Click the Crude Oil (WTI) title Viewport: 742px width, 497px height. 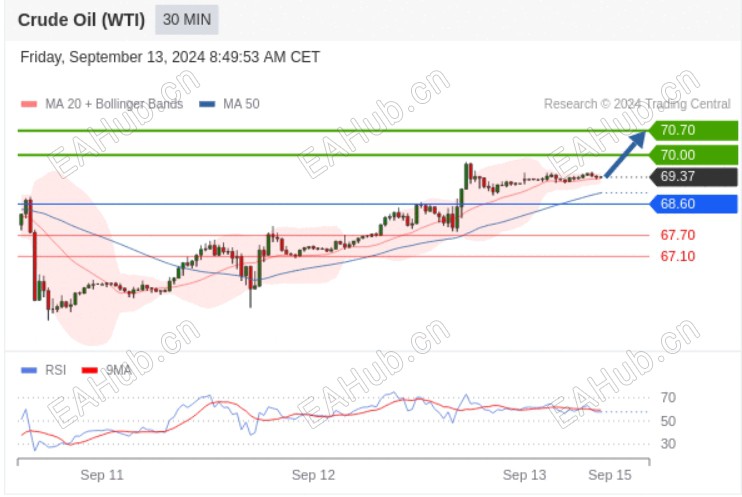point(81,20)
